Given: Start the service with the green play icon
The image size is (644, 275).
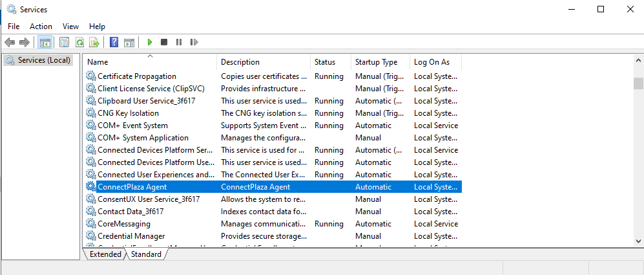Looking at the screenshot, I should (150, 42).
